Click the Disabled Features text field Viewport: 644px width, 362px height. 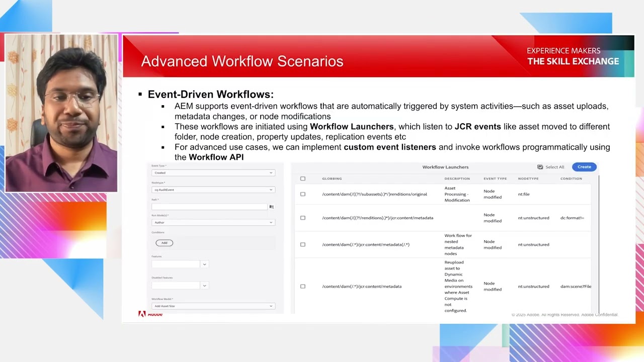[176, 285]
